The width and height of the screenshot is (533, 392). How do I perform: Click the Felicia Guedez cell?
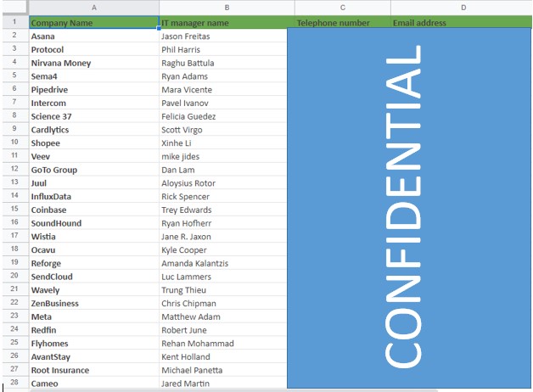(x=223, y=116)
